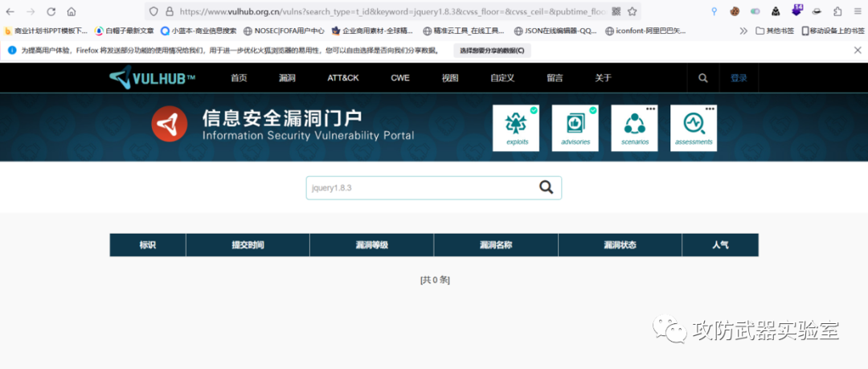Click the shield tracking protection icon
868x369 pixels.
click(154, 11)
